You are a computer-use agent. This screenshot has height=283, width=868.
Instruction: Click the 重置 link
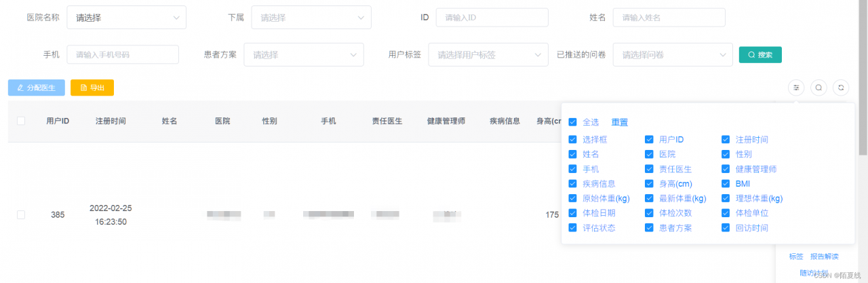[620, 122]
